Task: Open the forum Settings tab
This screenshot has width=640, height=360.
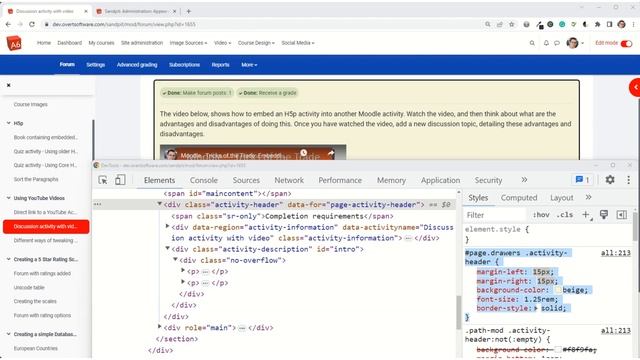Action: coord(96,65)
